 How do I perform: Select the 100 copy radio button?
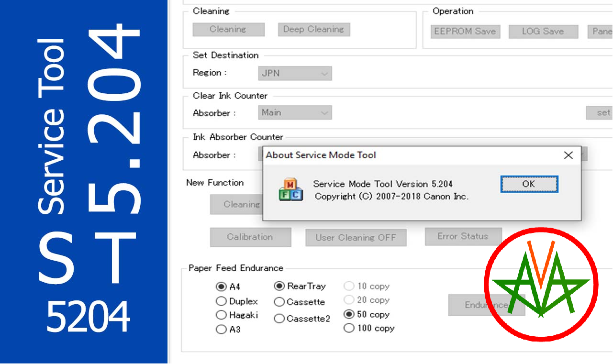349,328
